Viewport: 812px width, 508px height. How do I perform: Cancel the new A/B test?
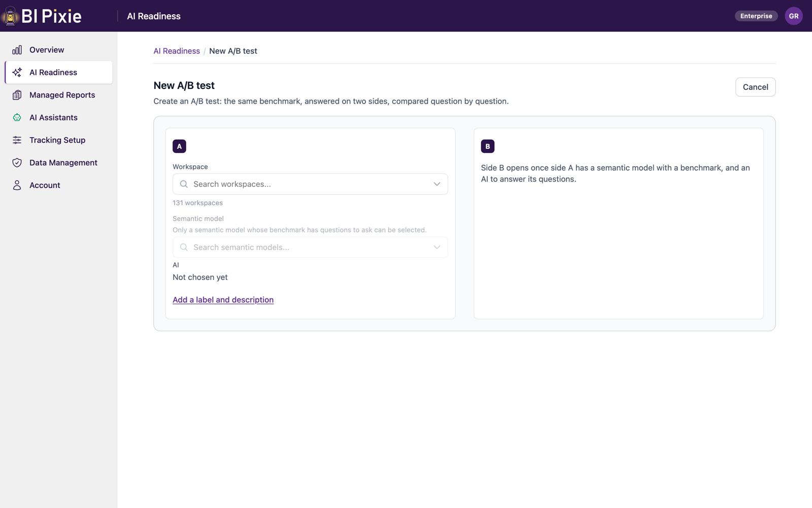click(755, 87)
